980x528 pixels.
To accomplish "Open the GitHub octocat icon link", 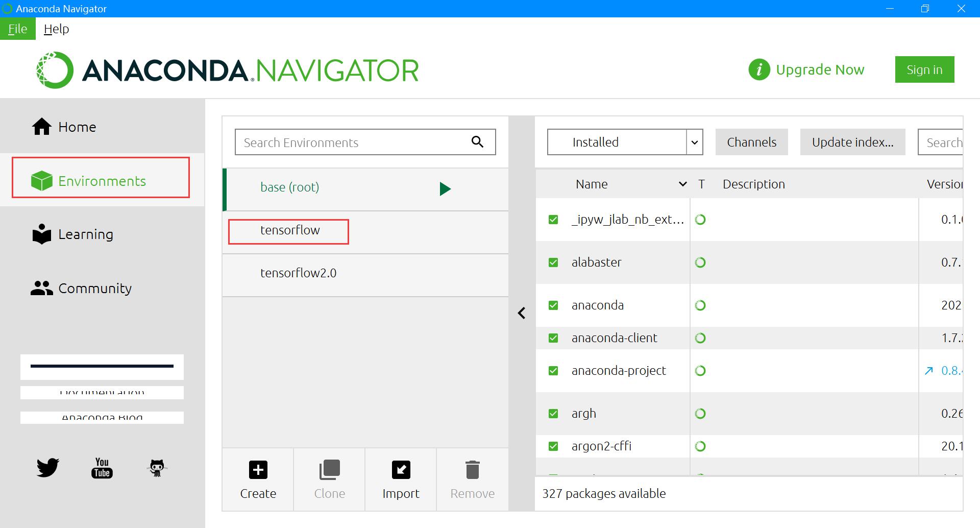I will pyautogui.click(x=157, y=468).
